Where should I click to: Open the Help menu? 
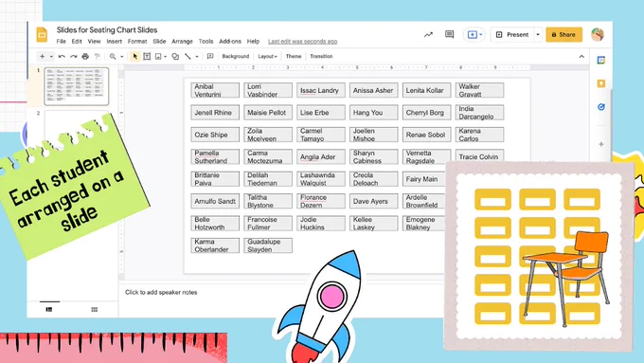pos(253,42)
